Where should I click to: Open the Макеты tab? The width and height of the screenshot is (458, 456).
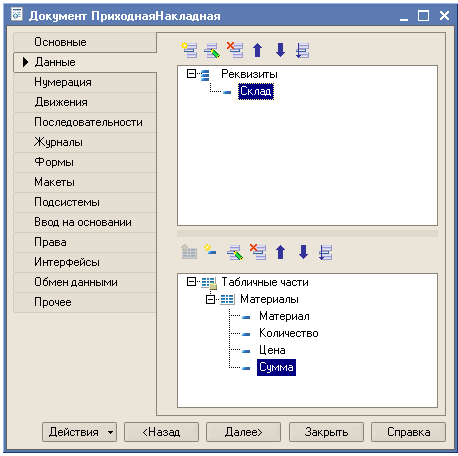tap(85, 182)
